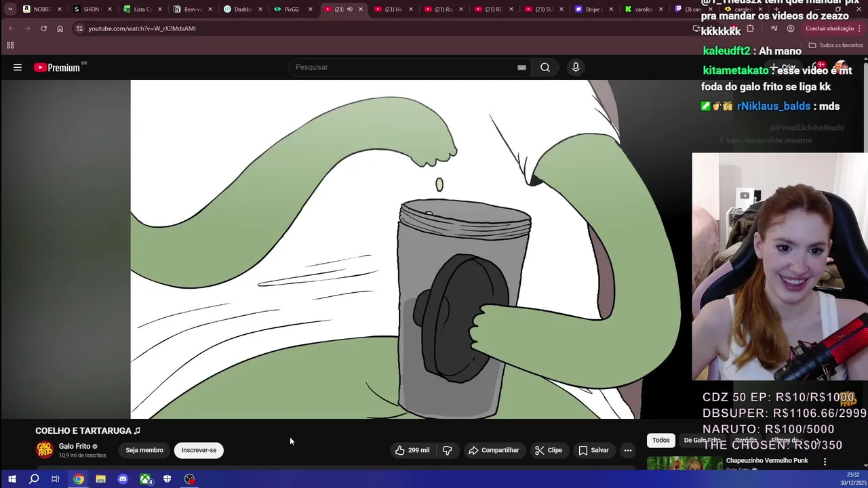
Task: Switch to the Stripe browser tab
Action: click(594, 9)
